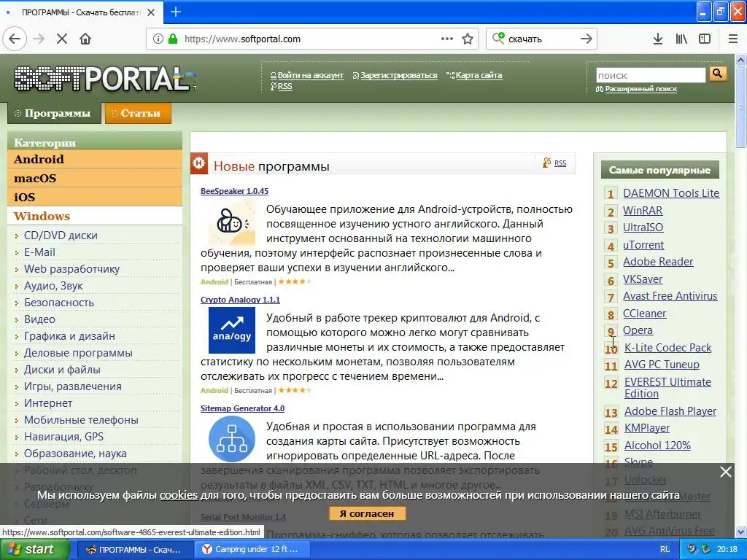Expand Графика и дизайн subcategory
The width and height of the screenshot is (747, 560).
[x=69, y=336]
